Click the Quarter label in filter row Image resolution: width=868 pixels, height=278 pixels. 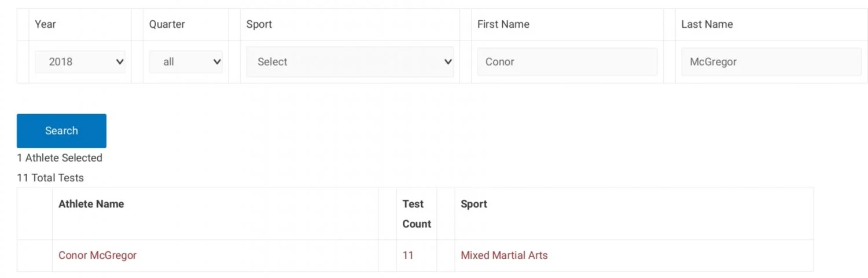(167, 24)
